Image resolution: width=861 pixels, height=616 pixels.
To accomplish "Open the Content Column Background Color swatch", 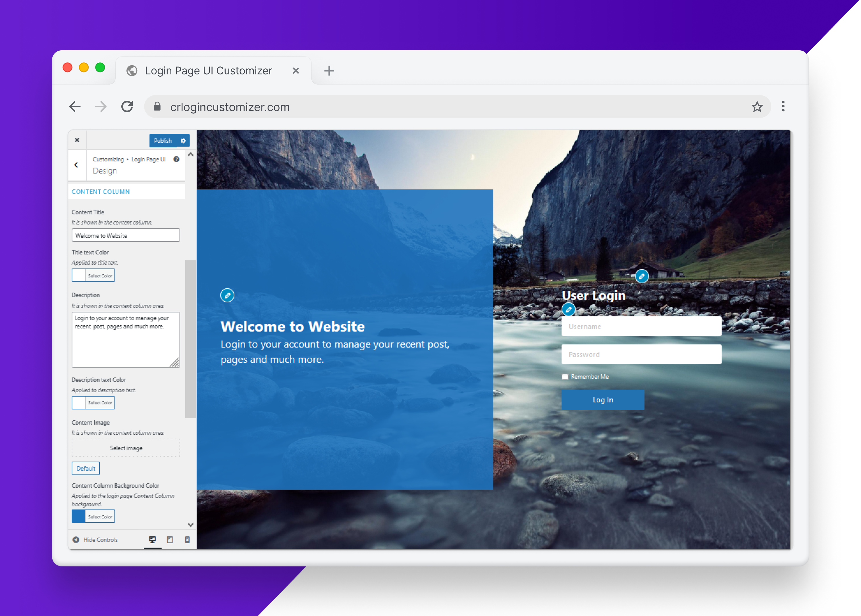I will [x=78, y=516].
